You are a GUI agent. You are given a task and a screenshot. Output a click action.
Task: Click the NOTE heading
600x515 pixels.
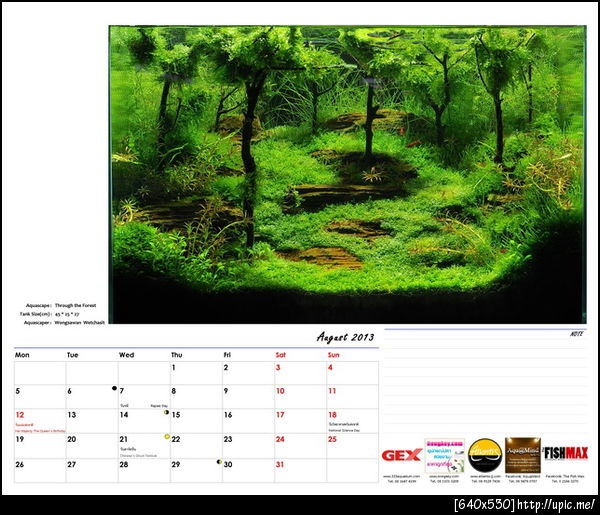click(x=577, y=334)
